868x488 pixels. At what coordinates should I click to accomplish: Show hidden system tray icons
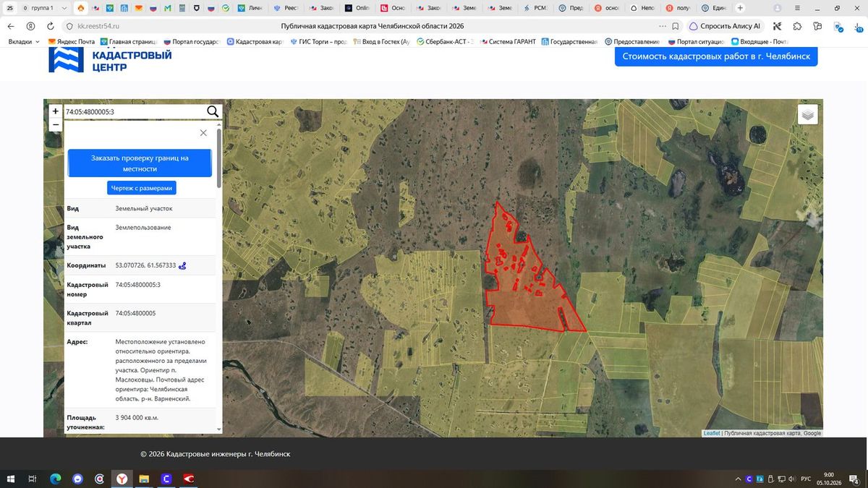click(738, 479)
